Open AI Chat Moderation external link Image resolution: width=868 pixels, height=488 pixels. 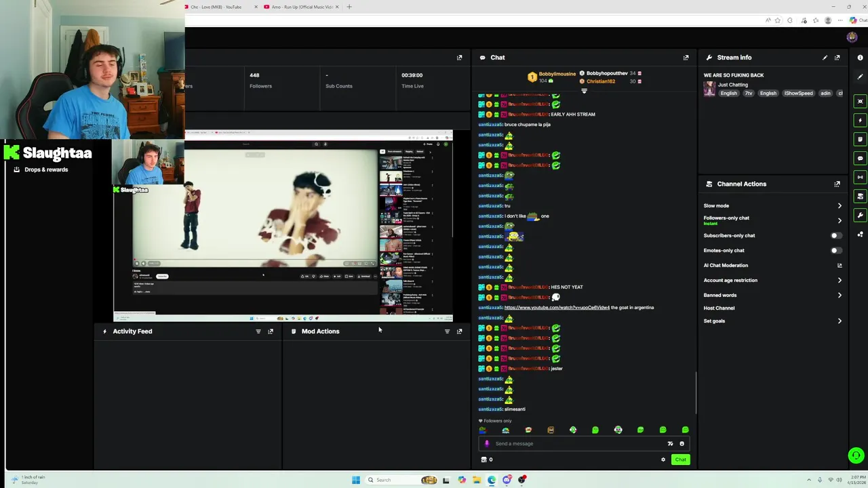tap(840, 266)
